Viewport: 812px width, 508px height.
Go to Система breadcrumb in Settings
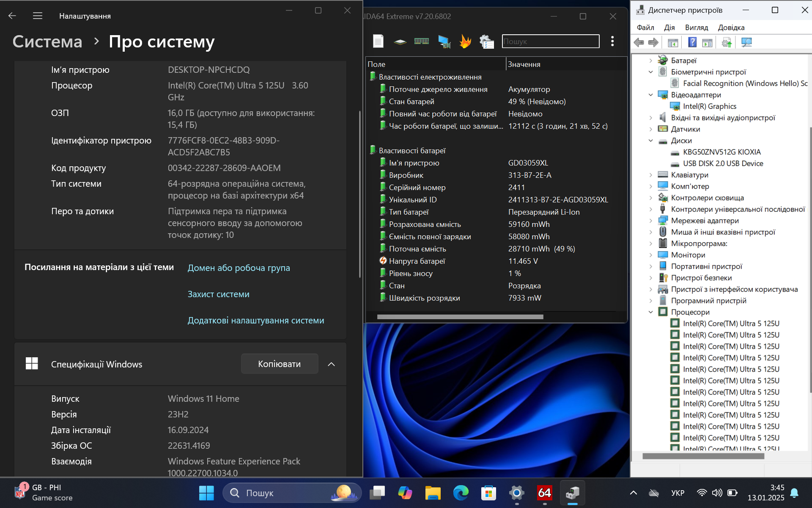tap(47, 41)
